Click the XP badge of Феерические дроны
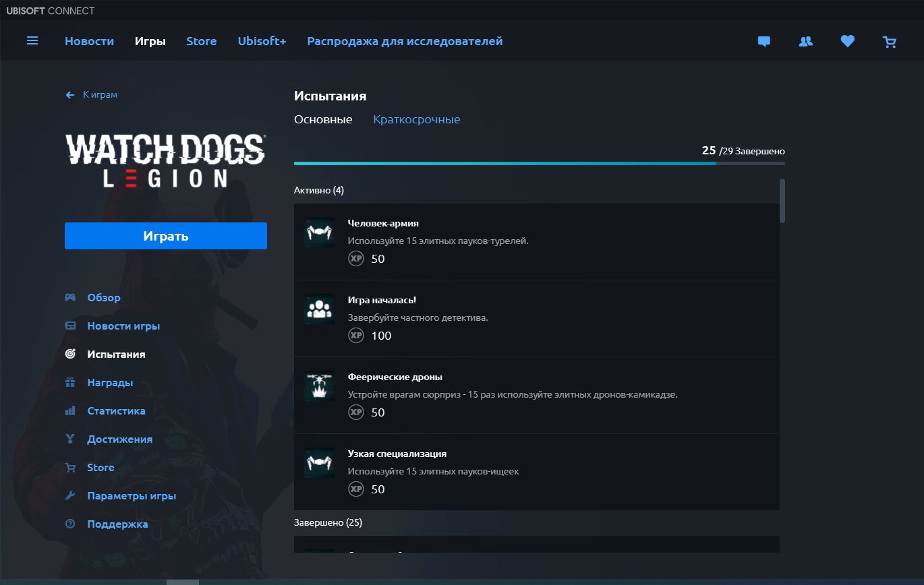The width and height of the screenshot is (924, 585). click(356, 412)
